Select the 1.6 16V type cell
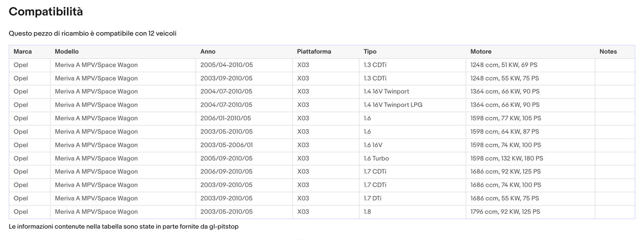This screenshot has width=644, height=240. click(x=373, y=145)
